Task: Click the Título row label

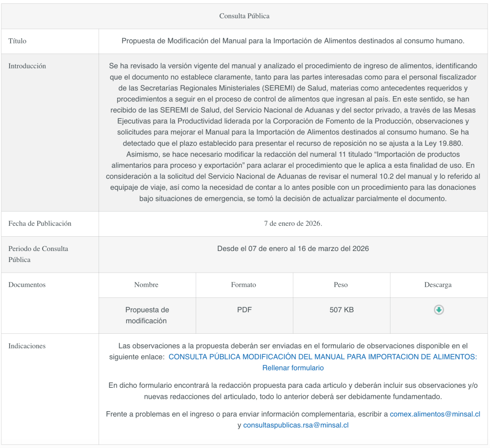Action: tap(17, 41)
